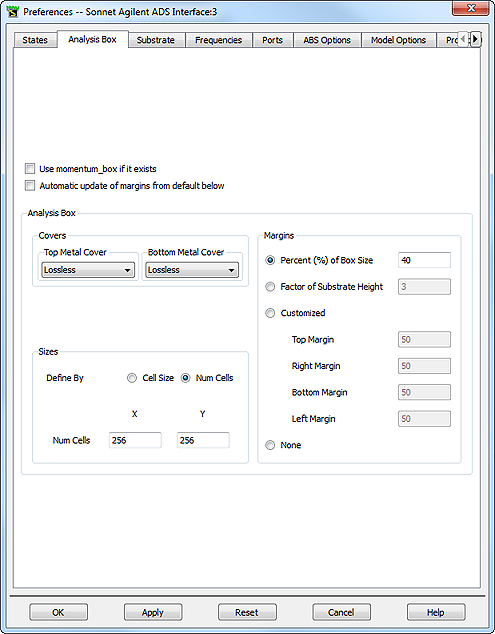This screenshot has height=634, width=495.
Task: Switch to the Substrate tab
Action: point(156,40)
